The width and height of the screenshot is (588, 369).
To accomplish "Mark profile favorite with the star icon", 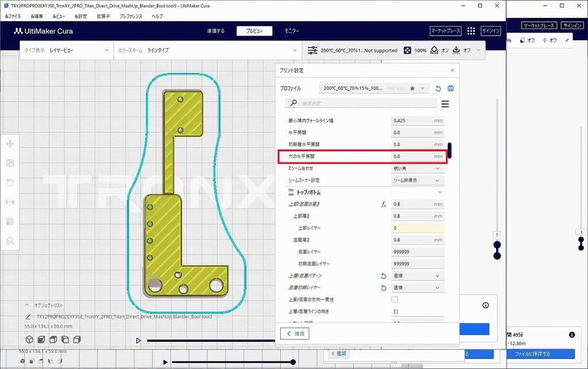I will point(412,89).
